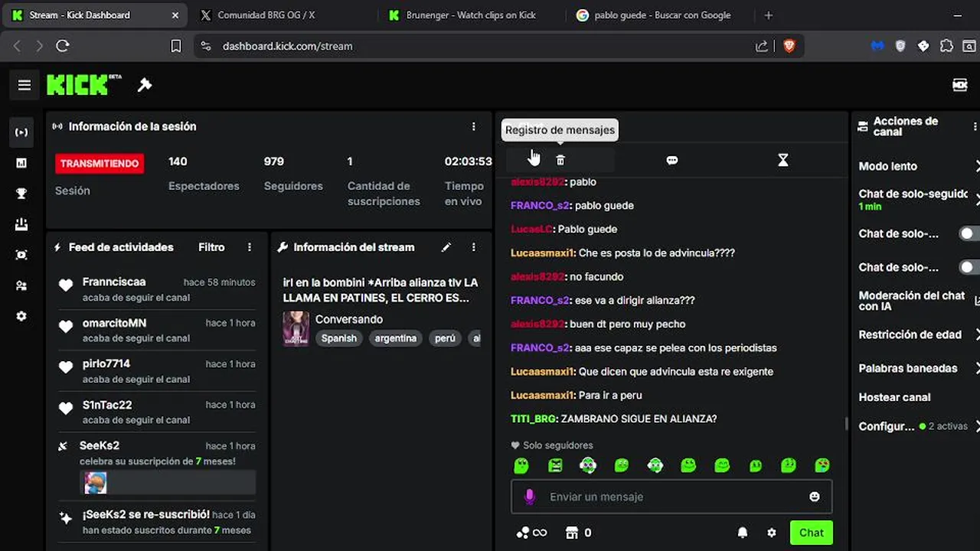The height and width of the screenshot is (551, 980).
Task: Click the hourglass icon in chat toolbar
Action: (782, 160)
